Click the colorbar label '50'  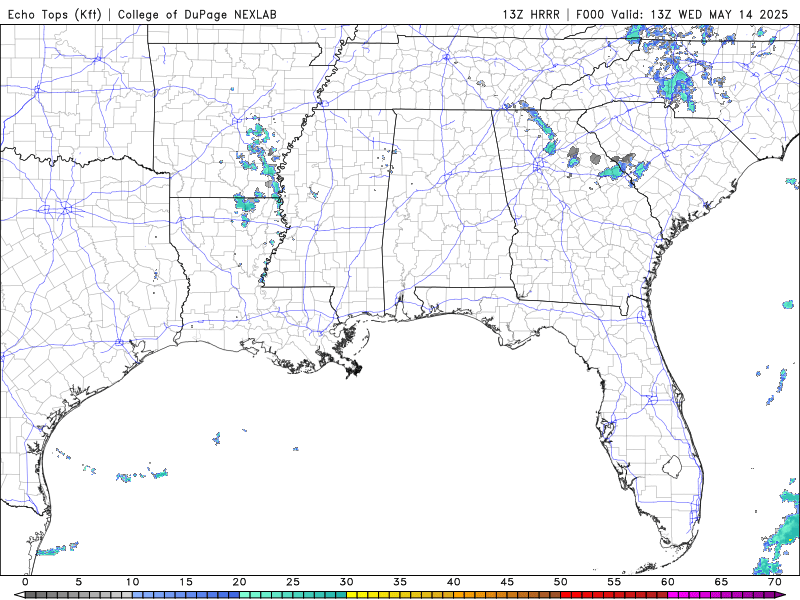(561, 582)
